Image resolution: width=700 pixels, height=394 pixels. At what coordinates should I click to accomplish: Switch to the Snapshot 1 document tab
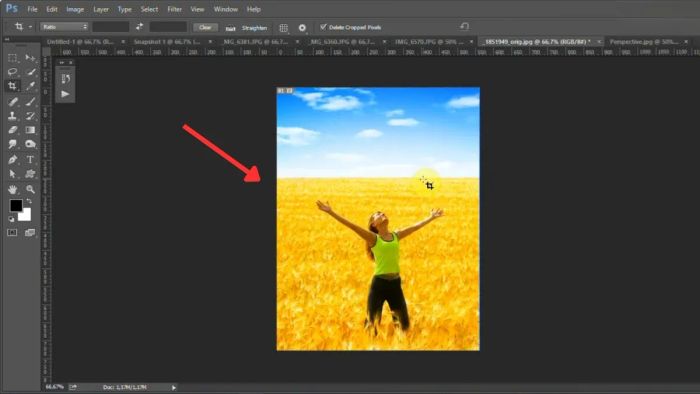[167, 42]
